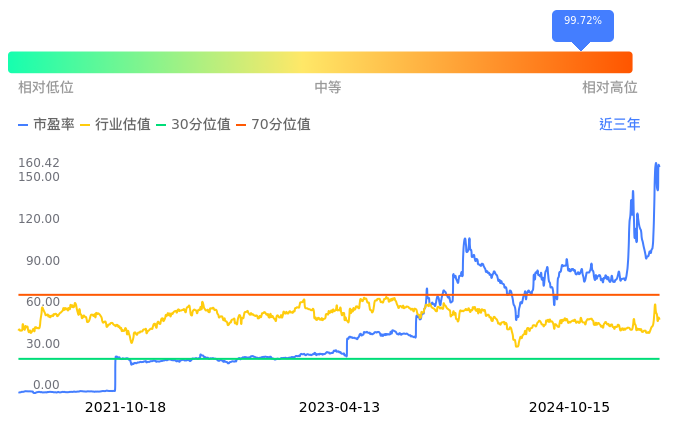Select the 2024-10-15 date on x-axis
Screen dimensions: 686x442
click(x=569, y=408)
